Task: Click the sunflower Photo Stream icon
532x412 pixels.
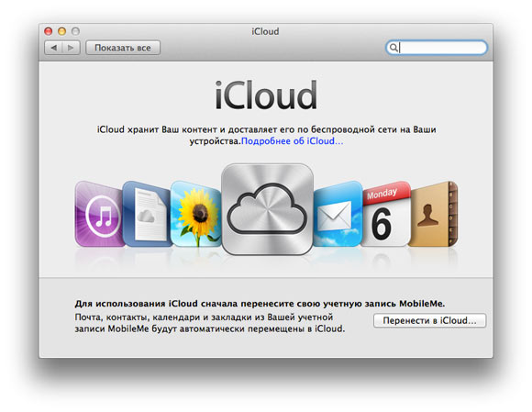Action: point(196,214)
